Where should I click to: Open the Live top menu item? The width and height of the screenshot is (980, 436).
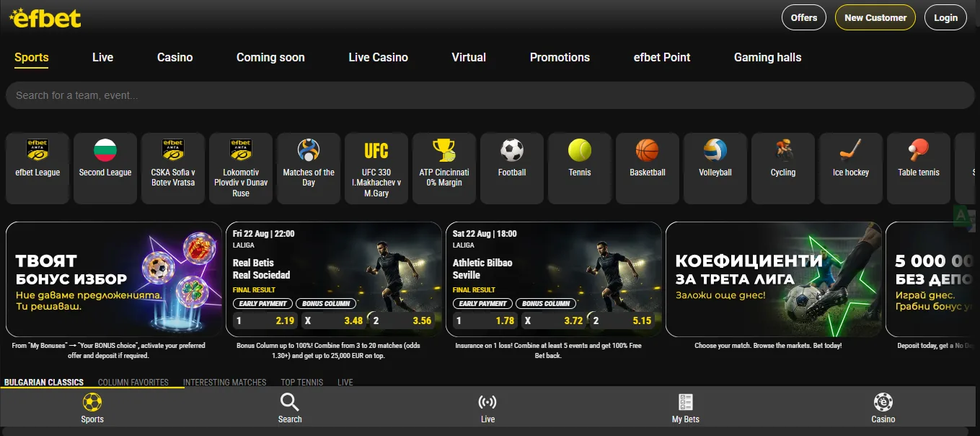[102, 57]
